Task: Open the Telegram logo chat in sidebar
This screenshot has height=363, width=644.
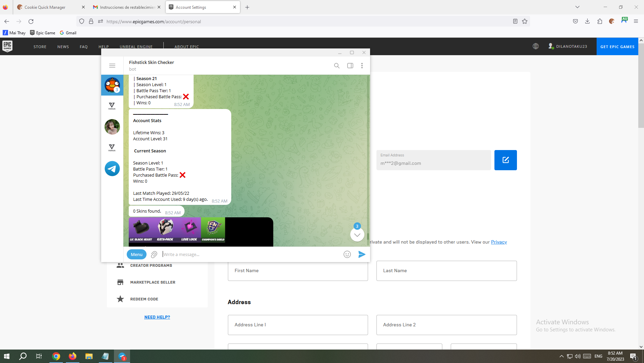Action: tap(112, 169)
